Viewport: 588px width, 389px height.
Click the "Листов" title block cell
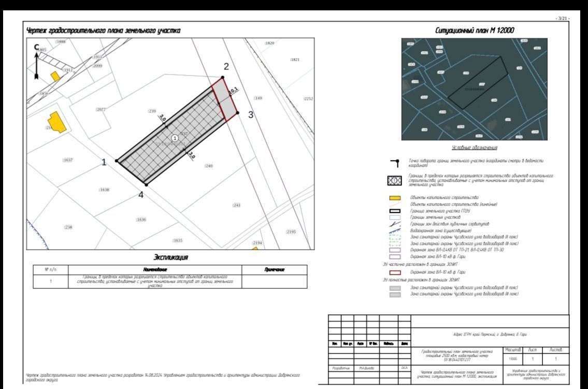(x=556, y=350)
